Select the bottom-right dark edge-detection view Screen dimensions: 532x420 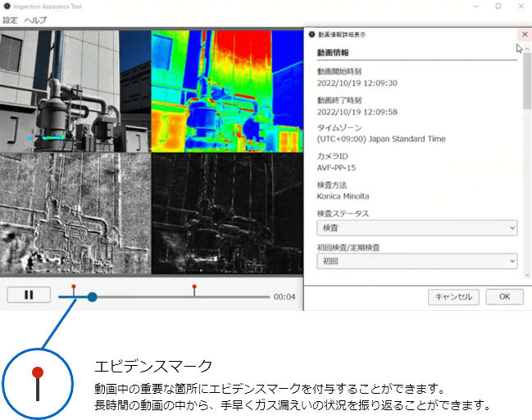227,214
